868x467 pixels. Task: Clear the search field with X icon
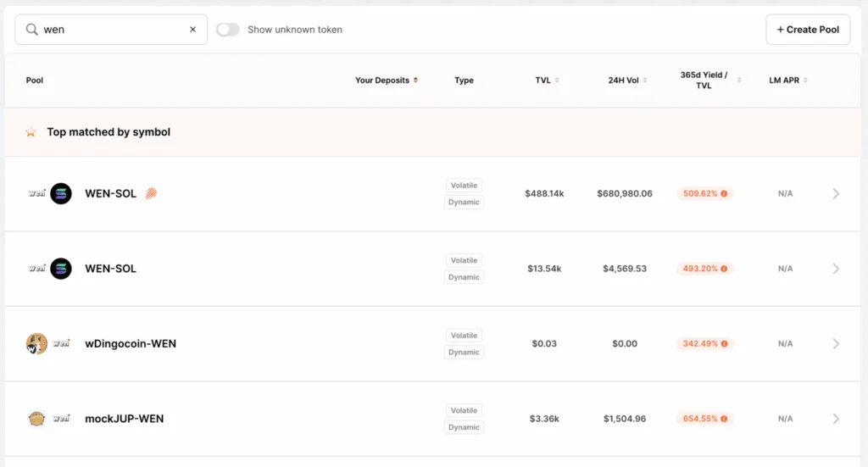[192, 30]
